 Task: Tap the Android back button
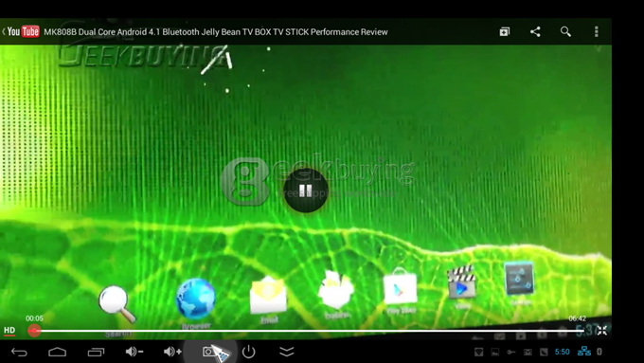(19, 352)
